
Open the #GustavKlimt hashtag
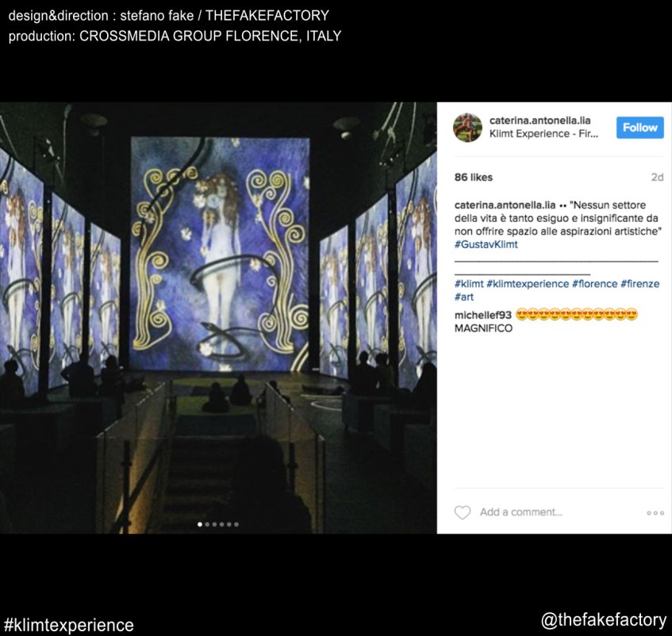(486, 244)
